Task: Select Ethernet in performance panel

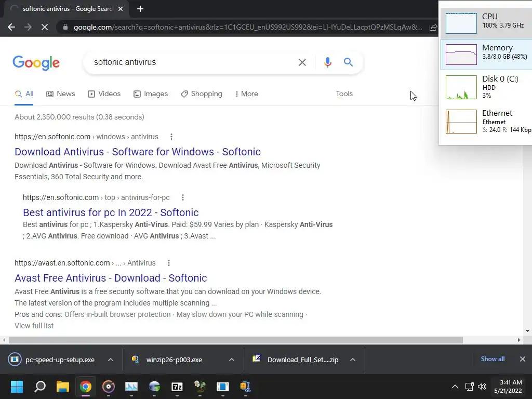Action: (x=486, y=122)
